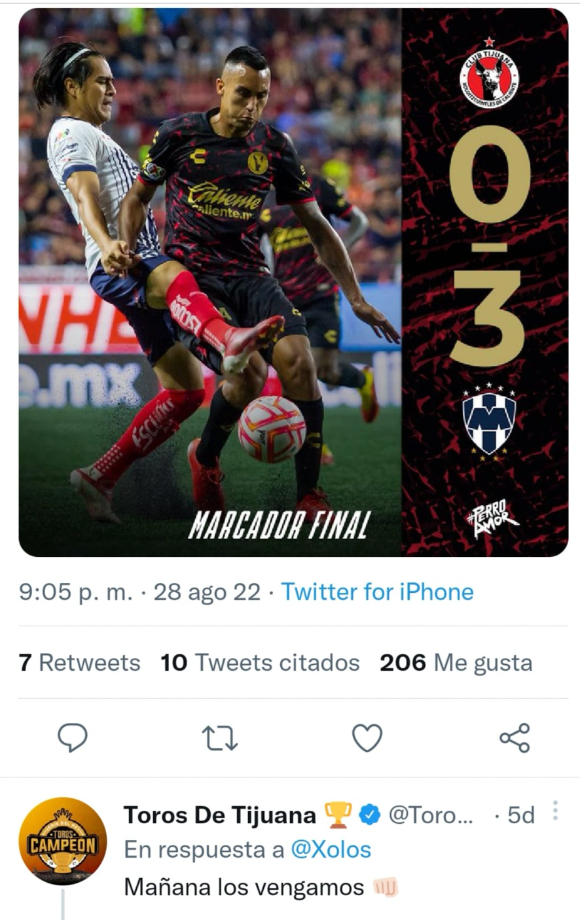The height and width of the screenshot is (920, 580).
Task: Open the three-dot menu on the Toros reply
Action: [x=555, y=811]
